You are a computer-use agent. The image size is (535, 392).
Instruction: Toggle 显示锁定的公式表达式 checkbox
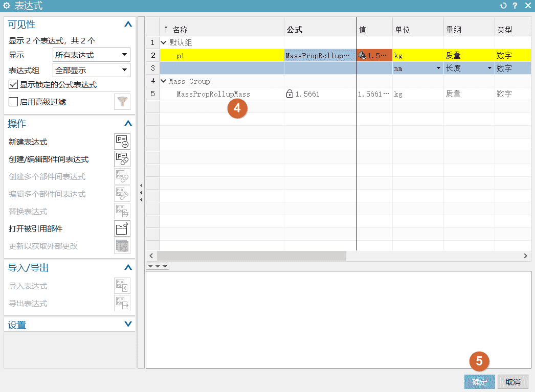[13, 84]
